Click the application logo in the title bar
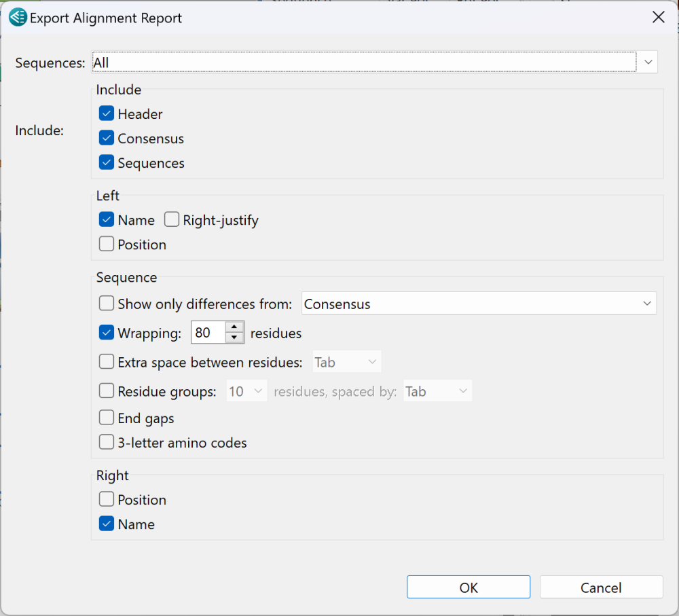Screen dimensions: 679x616 click(x=16, y=17)
